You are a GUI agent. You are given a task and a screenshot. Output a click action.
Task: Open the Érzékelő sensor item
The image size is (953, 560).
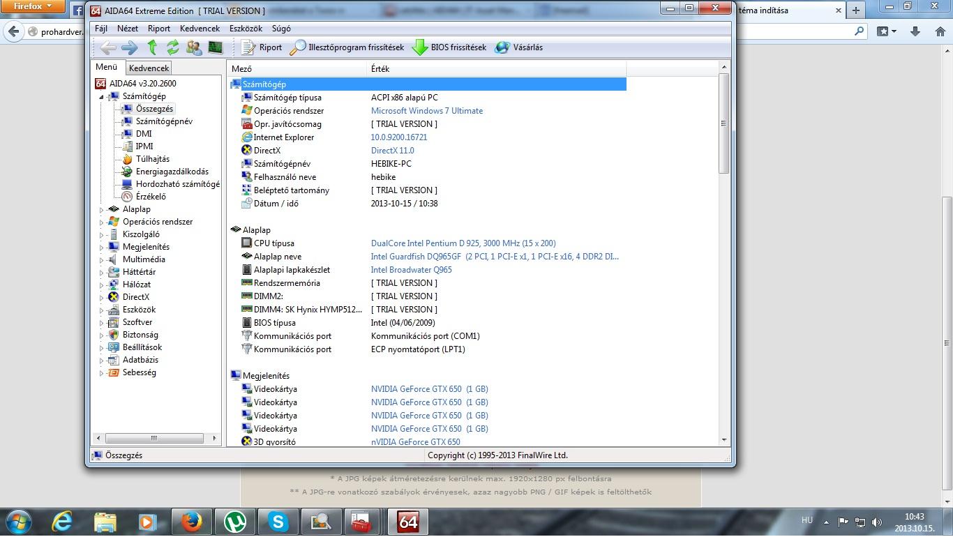(x=151, y=197)
